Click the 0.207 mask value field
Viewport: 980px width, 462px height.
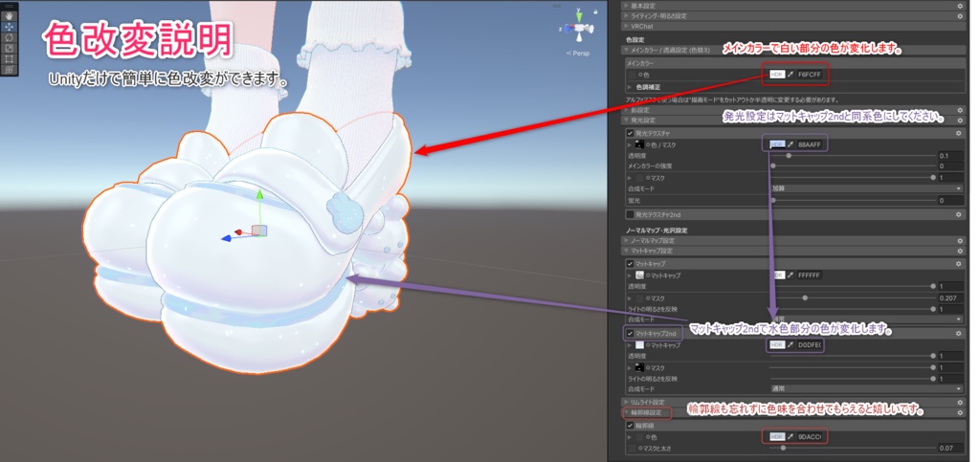click(950, 297)
